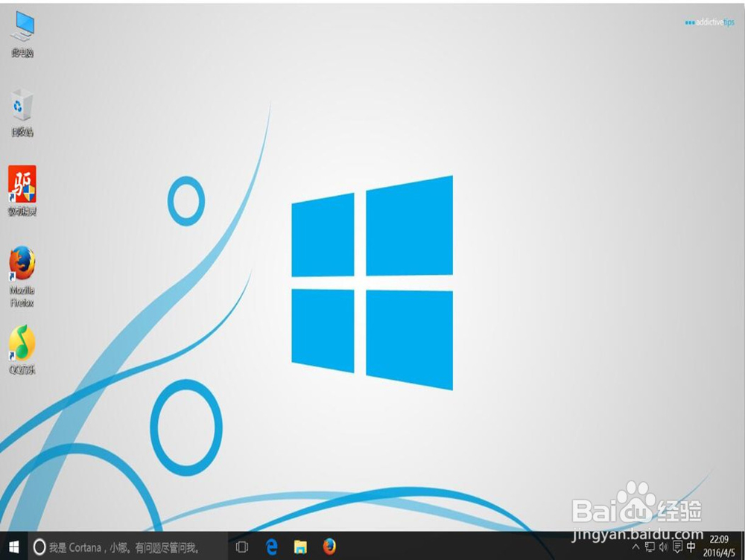Switch the 中 input method indicator
The height and width of the screenshot is (560, 745).
(691, 547)
